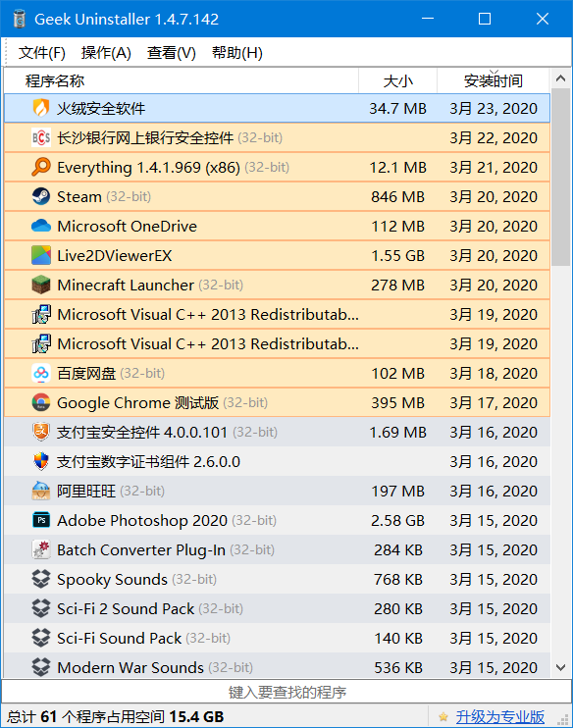Click the Microsoft OneDrive cloud icon
573x728 pixels.
point(41,226)
